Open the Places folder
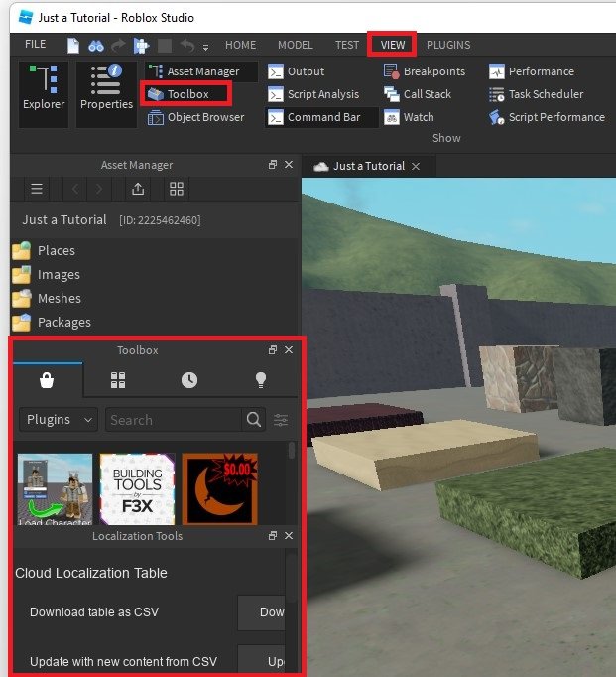Image resolution: width=616 pixels, height=677 pixels. coord(44,251)
